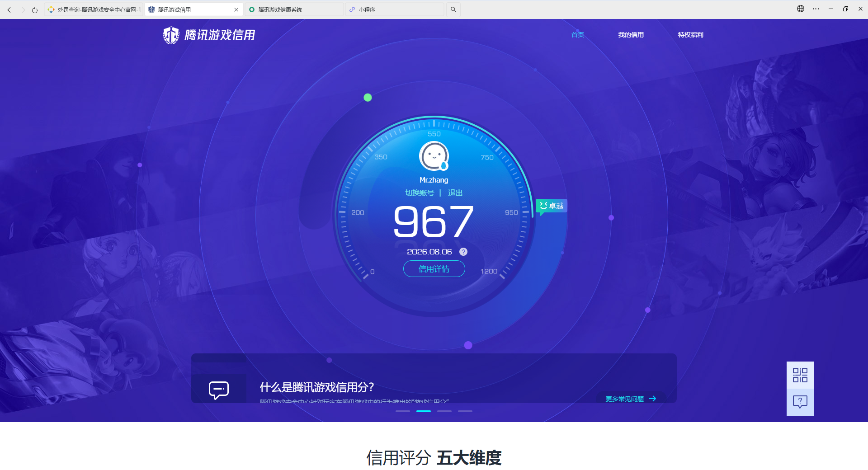The image size is (868, 470).
Task: Minimize the browser window
Action: click(x=830, y=9)
